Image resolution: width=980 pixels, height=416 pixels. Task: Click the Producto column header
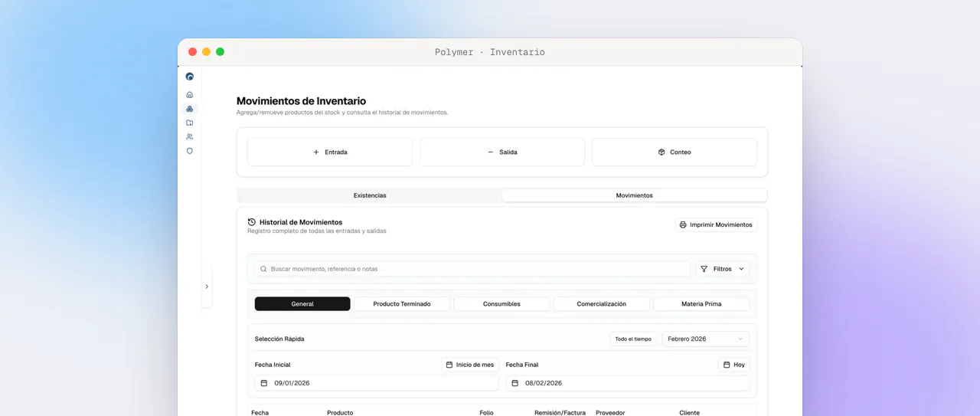(x=340, y=412)
